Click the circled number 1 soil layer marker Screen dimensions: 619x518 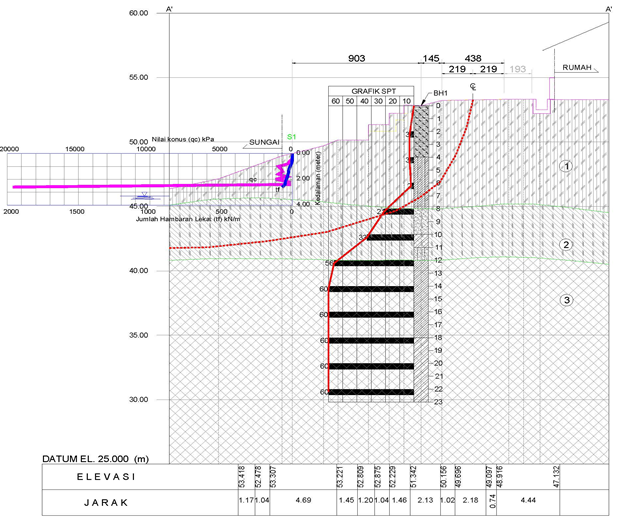(x=565, y=167)
